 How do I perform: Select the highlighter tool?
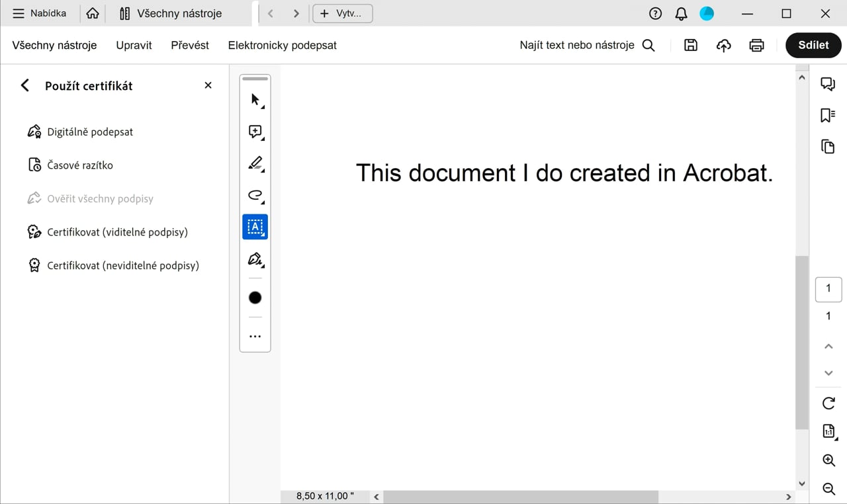(x=255, y=163)
